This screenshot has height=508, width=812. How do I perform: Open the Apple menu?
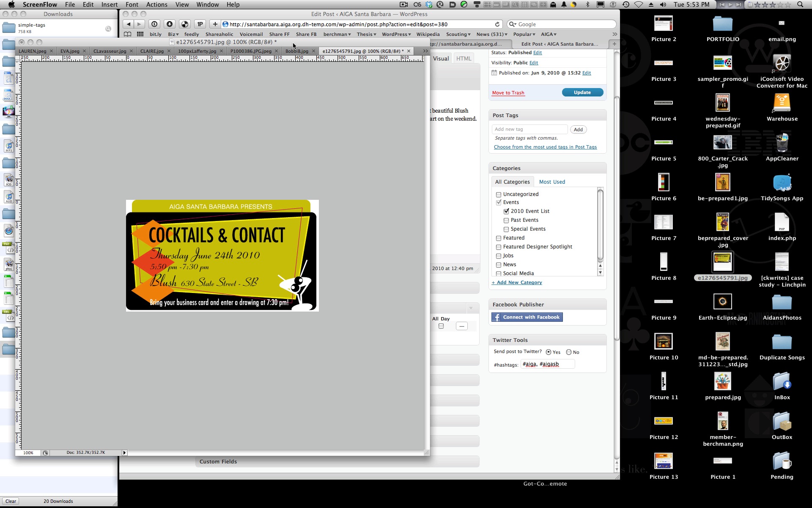pos(11,5)
